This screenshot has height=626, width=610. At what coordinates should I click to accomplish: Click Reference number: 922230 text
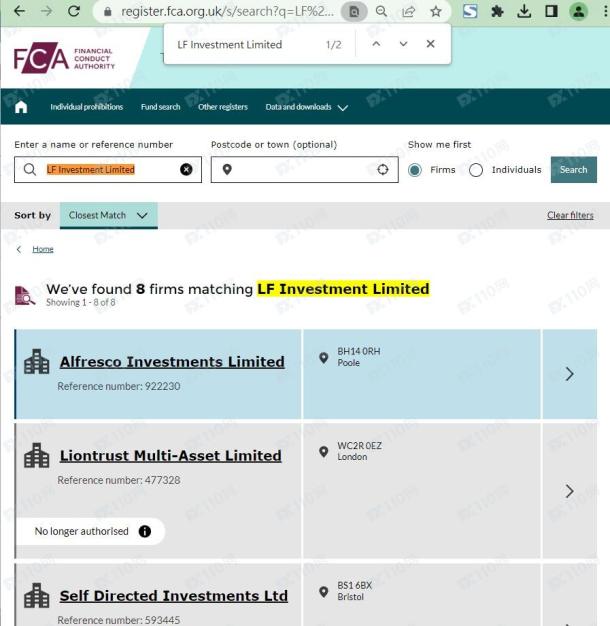pos(119,386)
